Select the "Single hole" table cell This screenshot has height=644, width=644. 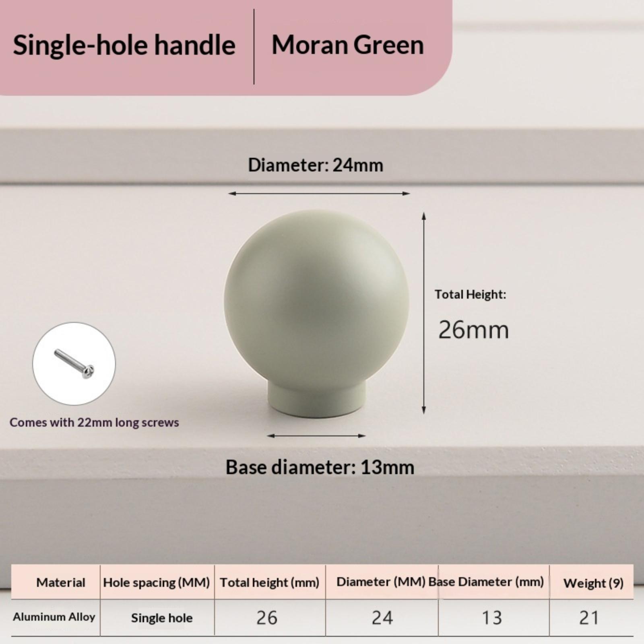(162, 618)
